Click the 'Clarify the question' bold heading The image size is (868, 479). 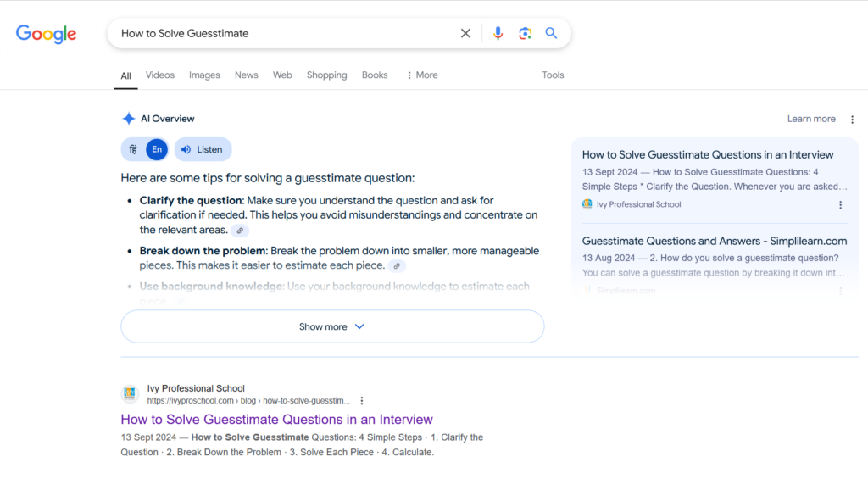[191, 200]
